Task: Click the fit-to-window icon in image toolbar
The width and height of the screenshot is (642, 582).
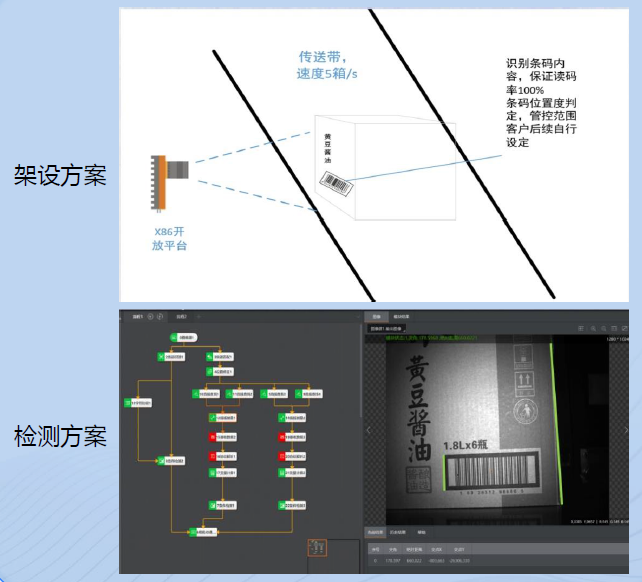Action: pyautogui.click(x=614, y=328)
